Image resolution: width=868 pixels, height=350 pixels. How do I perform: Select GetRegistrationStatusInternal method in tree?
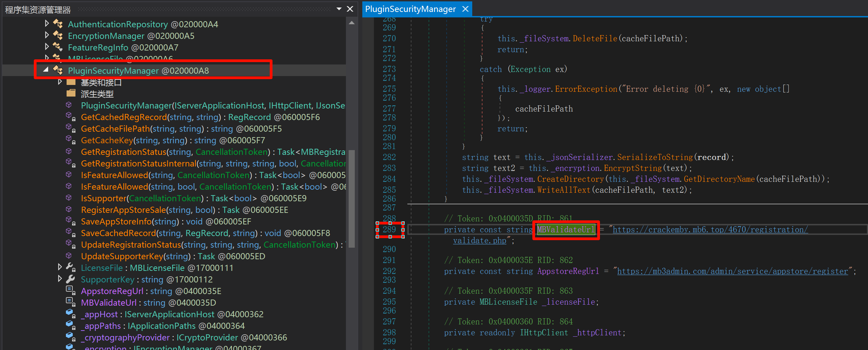pyautogui.click(x=139, y=163)
